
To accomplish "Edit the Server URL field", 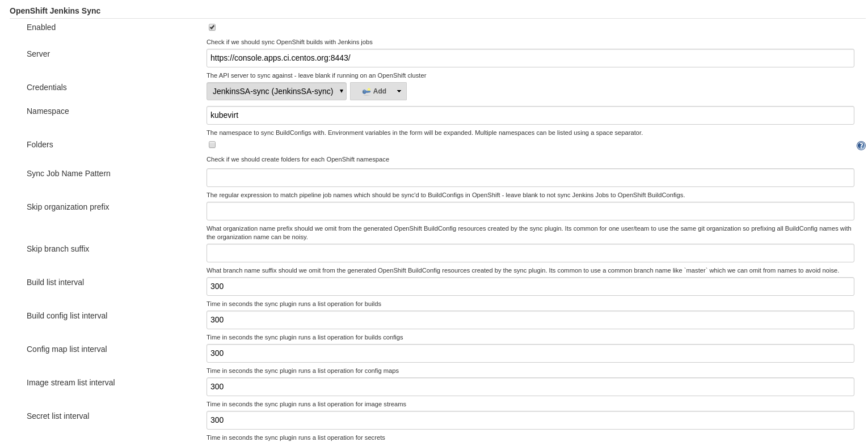I will pos(530,58).
